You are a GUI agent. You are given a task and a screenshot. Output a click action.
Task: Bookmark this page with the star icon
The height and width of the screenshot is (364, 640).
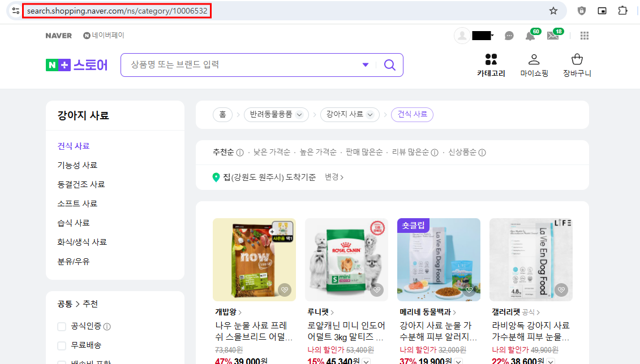point(553,11)
